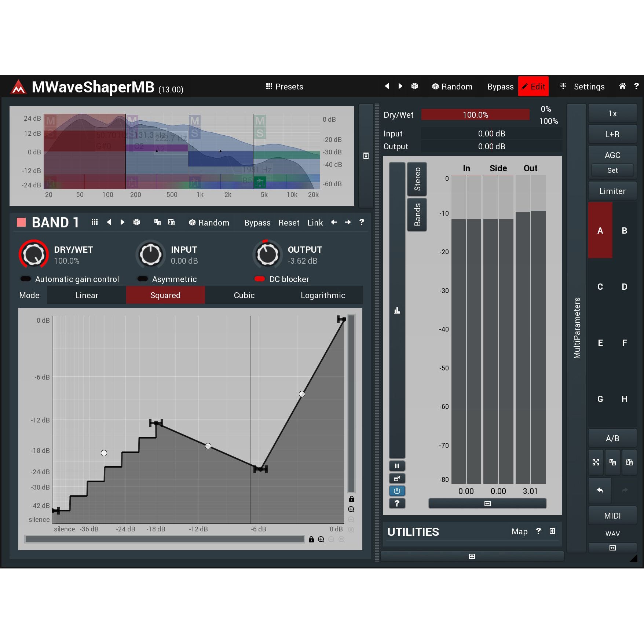Select the Cubic mode tab
The width and height of the screenshot is (644, 644).
click(244, 295)
